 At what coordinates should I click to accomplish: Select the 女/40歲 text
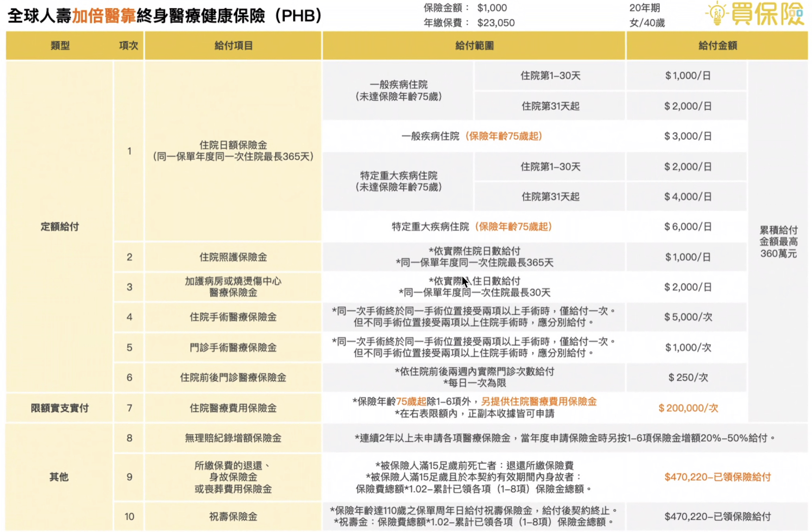(x=647, y=23)
